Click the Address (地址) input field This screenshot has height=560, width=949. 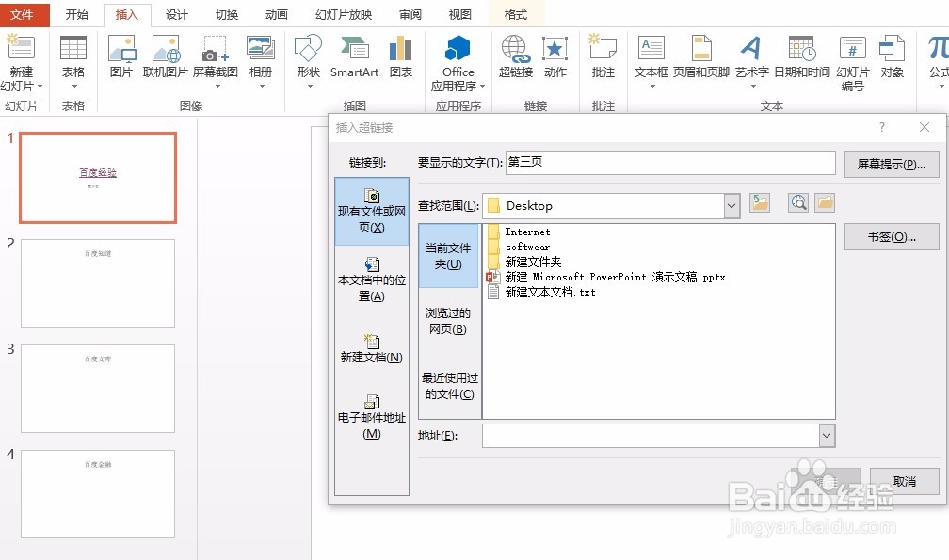[x=651, y=436]
